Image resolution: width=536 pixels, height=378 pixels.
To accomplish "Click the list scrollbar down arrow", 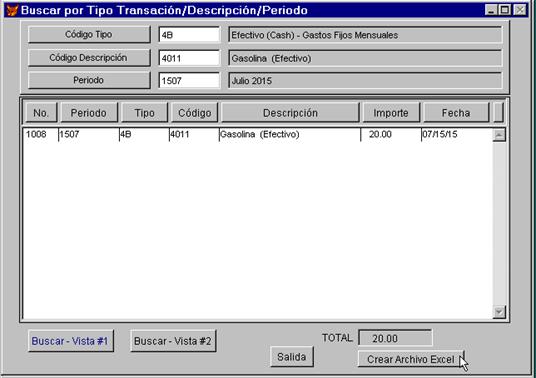I will tap(499, 312).
